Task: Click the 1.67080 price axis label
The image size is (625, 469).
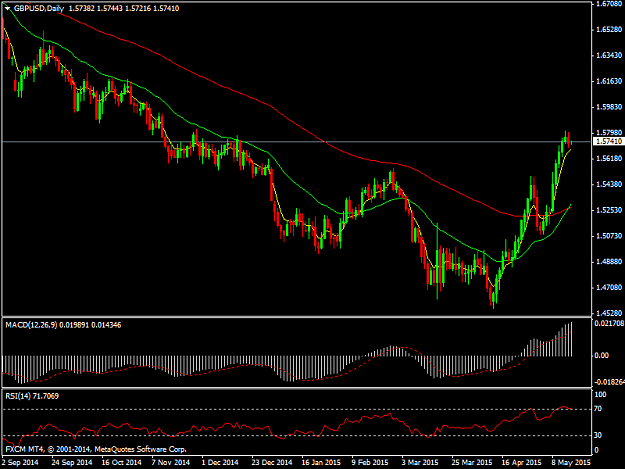Action: tap(609, 4)
